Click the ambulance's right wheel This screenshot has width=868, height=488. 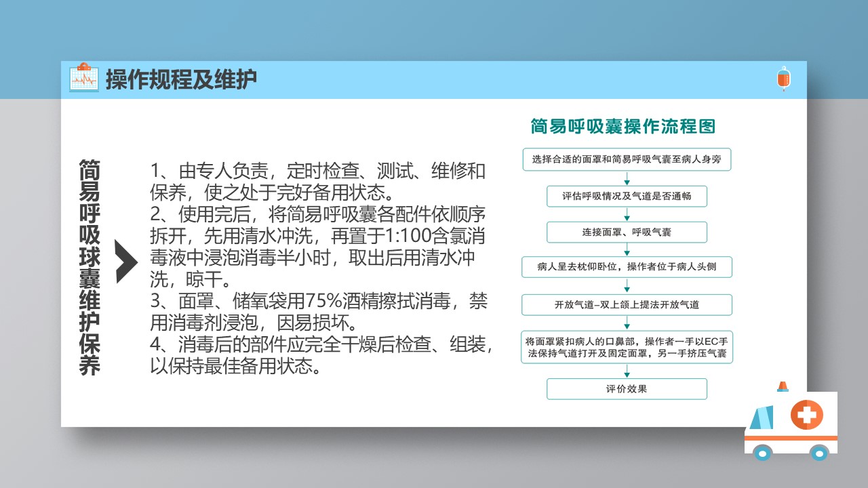coord(819,452)
